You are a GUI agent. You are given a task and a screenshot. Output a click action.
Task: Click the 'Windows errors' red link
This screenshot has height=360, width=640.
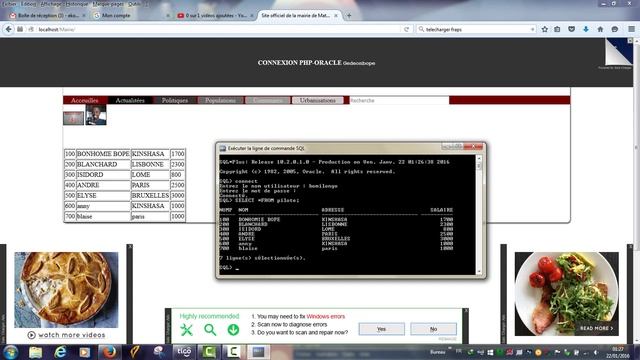pos(326,316)
